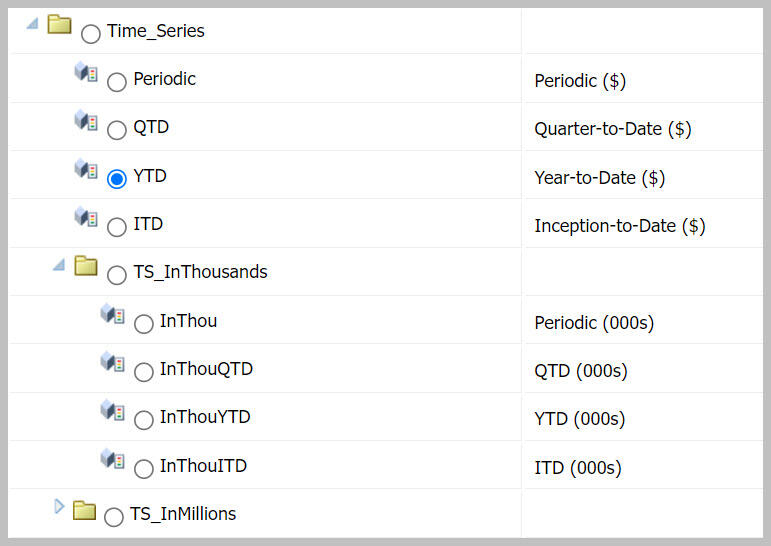Click the member icon beside Periodic
The width and height of the screenshot is (771, 546).
coord(85,73)
